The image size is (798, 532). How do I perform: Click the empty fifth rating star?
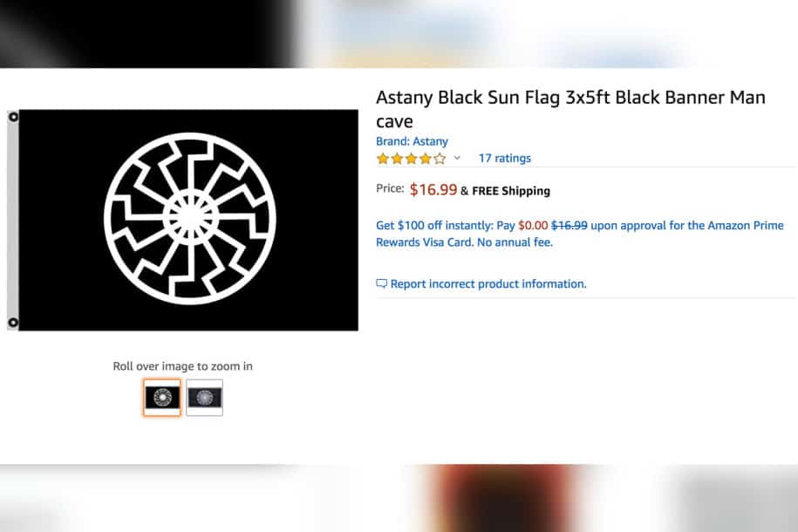click(x=440, y=159)
